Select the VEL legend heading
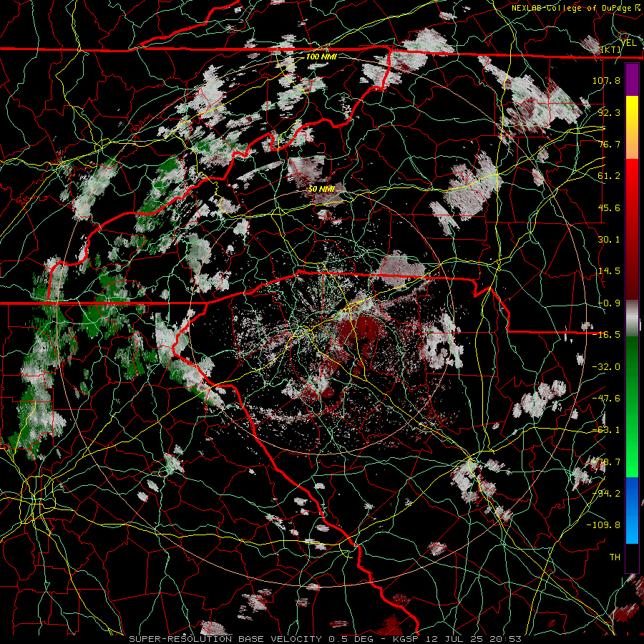644x644 pixels. pos(628,43)
